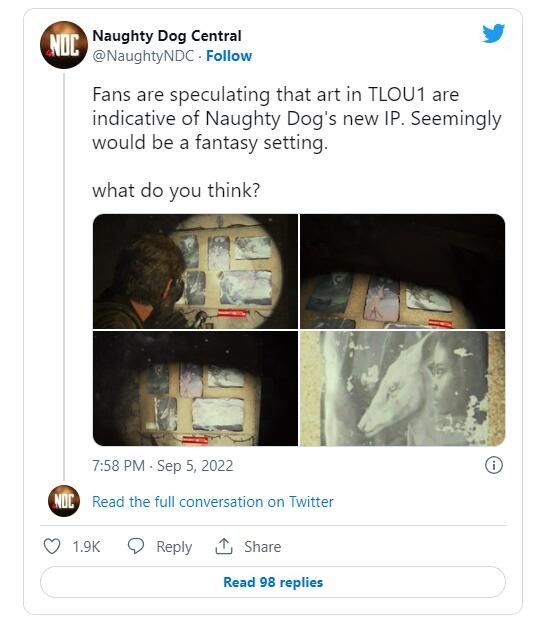This screenshot has height=622, width=546.
Task: Follow the NaughtyNDC account
Action: 229,56
